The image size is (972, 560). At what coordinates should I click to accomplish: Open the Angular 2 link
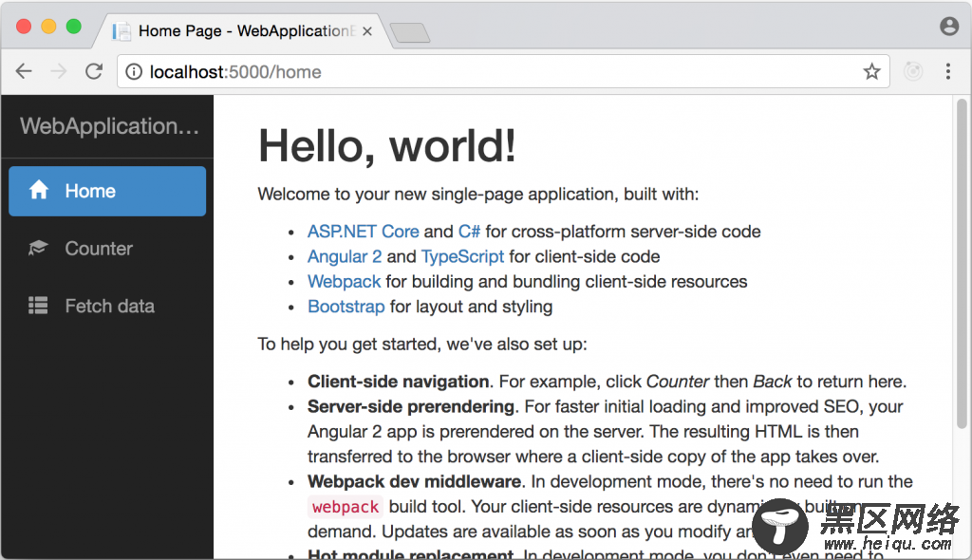pos(345,256)
